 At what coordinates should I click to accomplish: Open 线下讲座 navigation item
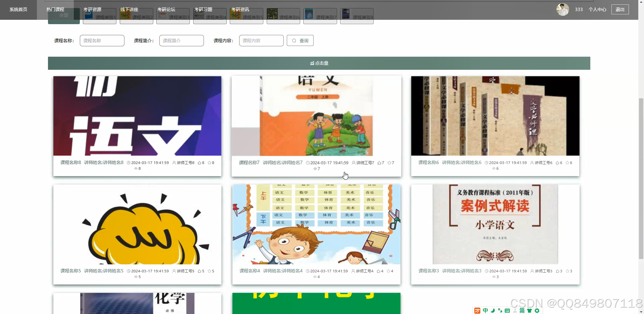click(129, 9)
